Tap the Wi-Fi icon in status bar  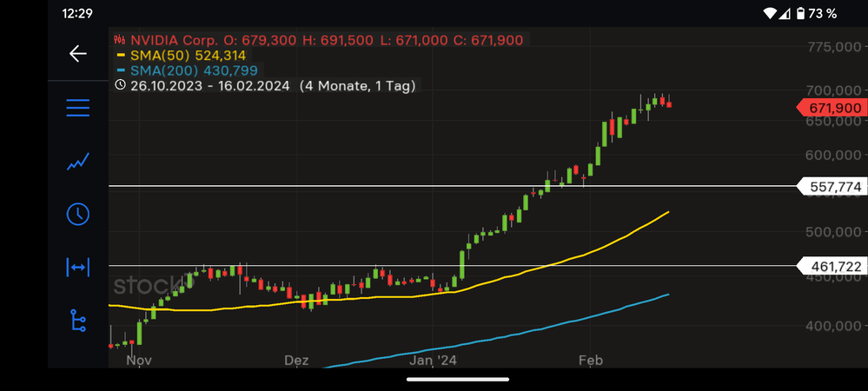click(x=770, y=14)
